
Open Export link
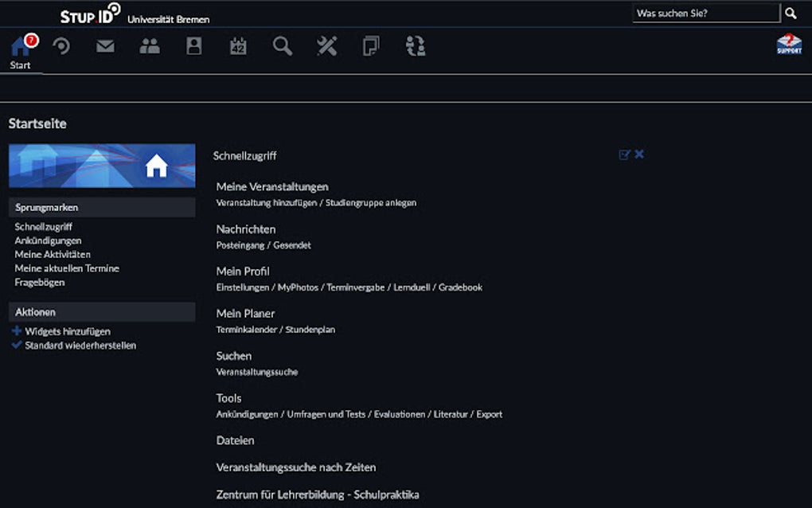click(490, 415)
